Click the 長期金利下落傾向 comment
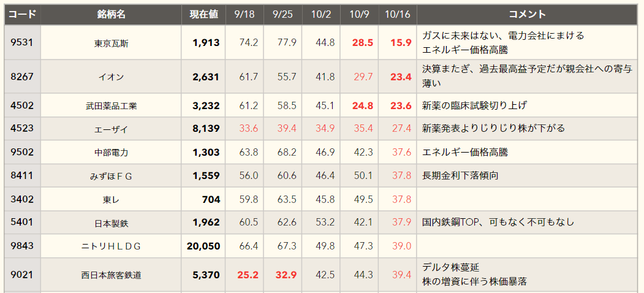The image size is (644, 293). 460,175
